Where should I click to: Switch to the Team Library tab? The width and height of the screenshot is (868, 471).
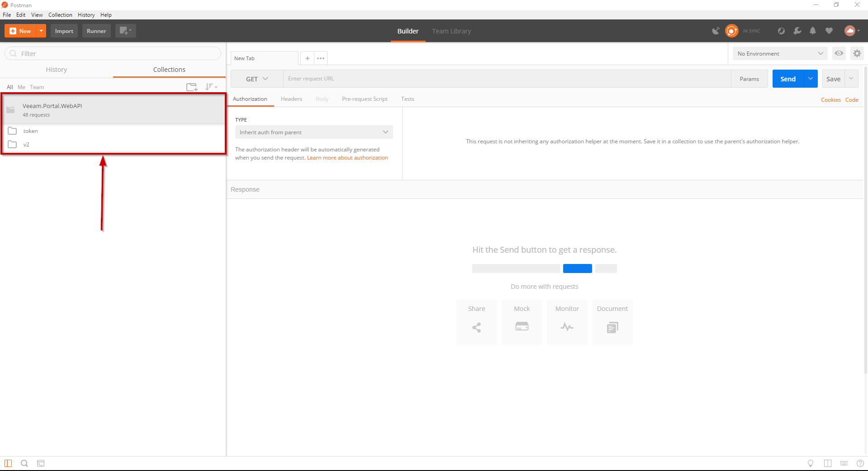(451, 31)
